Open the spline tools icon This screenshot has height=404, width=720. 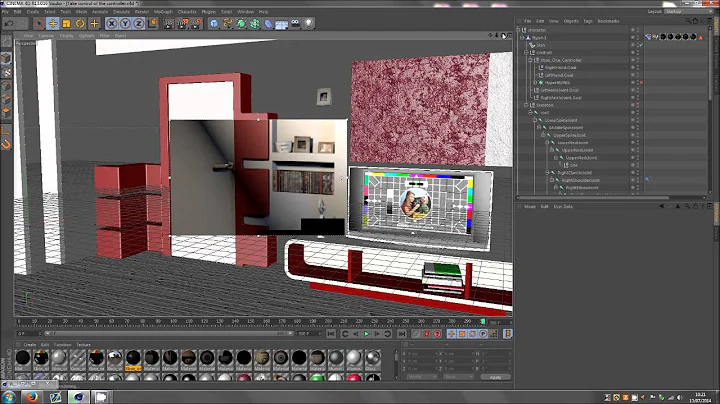[228, 23]
